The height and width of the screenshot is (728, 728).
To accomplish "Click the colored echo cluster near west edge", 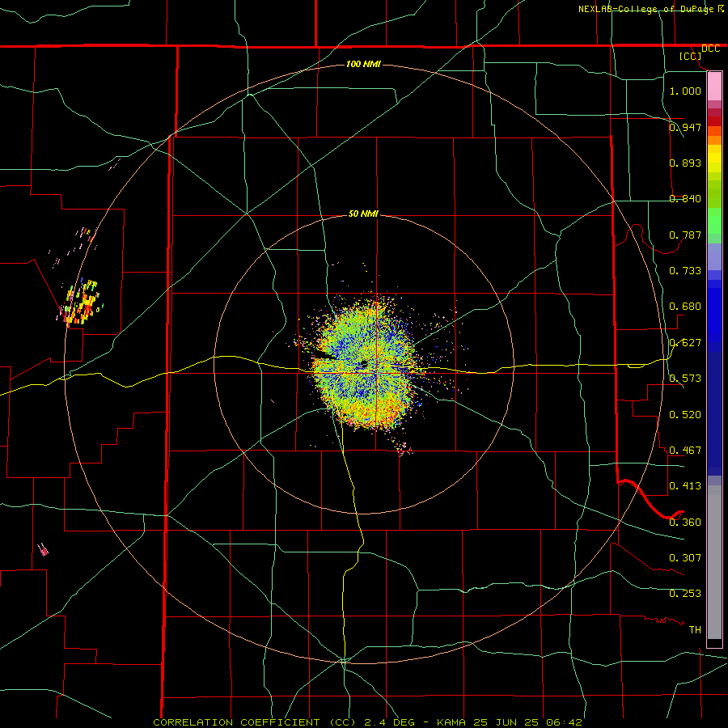I will (81, 302).
